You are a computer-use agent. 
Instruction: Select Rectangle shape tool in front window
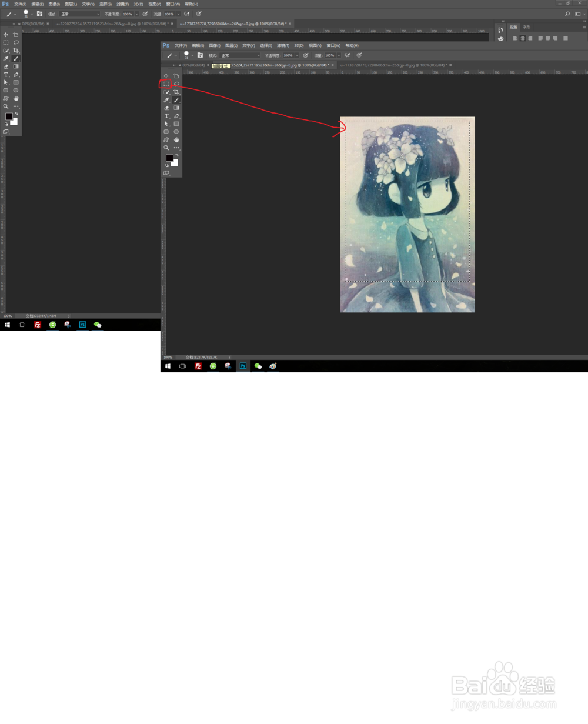[176, 124]
